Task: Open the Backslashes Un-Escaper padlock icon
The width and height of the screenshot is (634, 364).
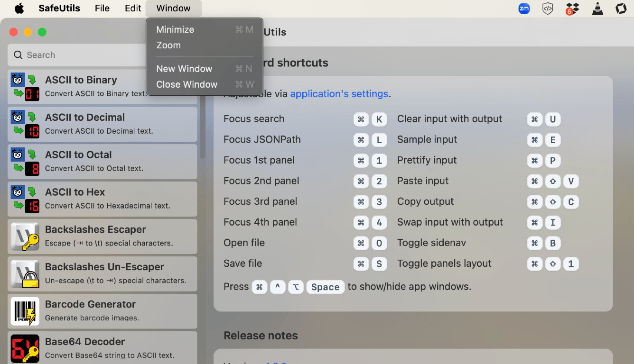Action: click(25, 274)
